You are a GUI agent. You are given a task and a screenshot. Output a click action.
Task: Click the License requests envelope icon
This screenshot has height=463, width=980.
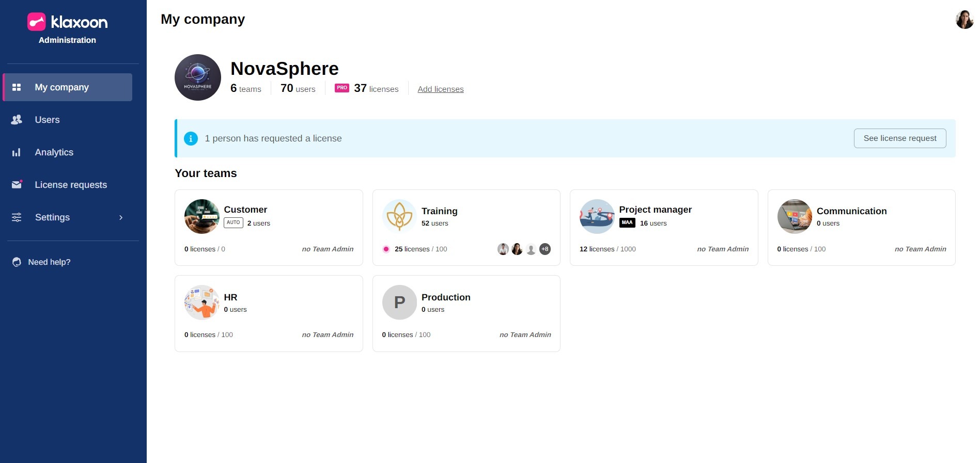(x=17, y=185)
